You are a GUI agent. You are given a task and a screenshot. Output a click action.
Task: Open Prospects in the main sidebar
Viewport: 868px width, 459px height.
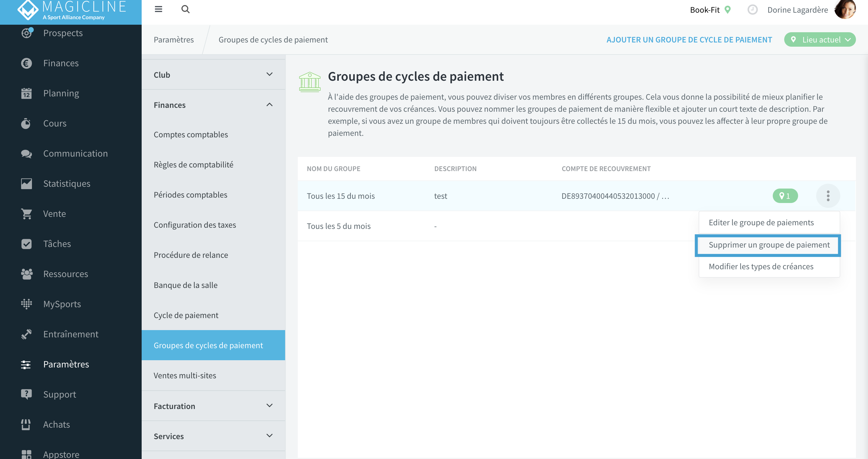[63, 33]
